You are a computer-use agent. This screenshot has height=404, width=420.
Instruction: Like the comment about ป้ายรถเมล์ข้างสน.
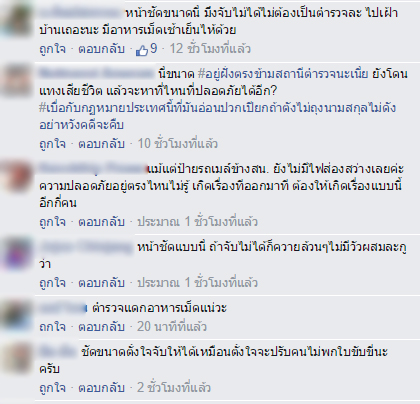click(x=52, y=222)
